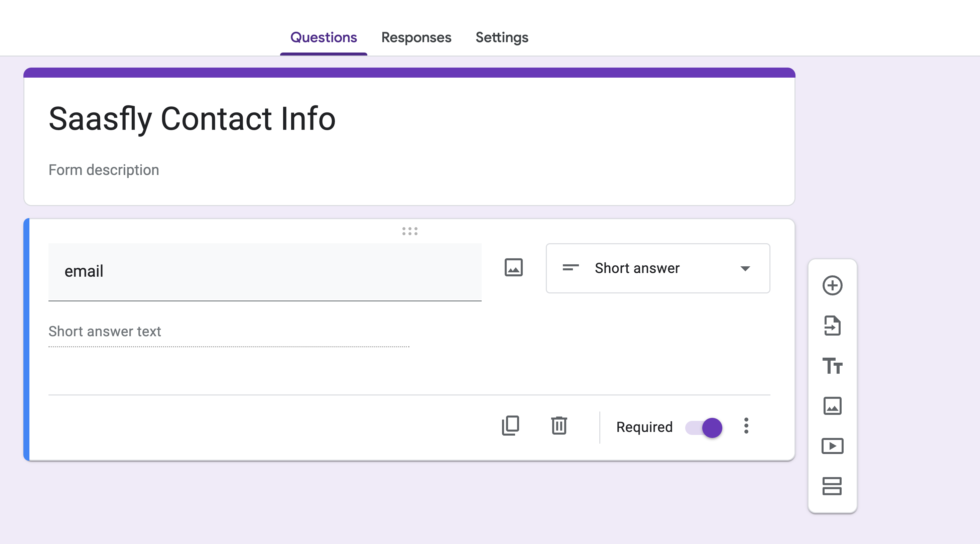Open question options three-dot menu

click(x=746, y=426)
